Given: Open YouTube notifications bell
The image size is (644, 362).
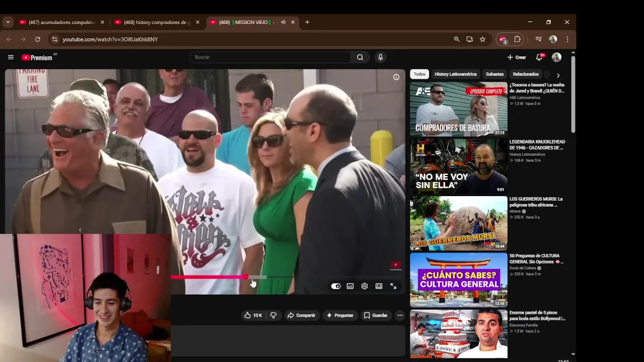Looking at the screenshot, I should coord(539,57).
